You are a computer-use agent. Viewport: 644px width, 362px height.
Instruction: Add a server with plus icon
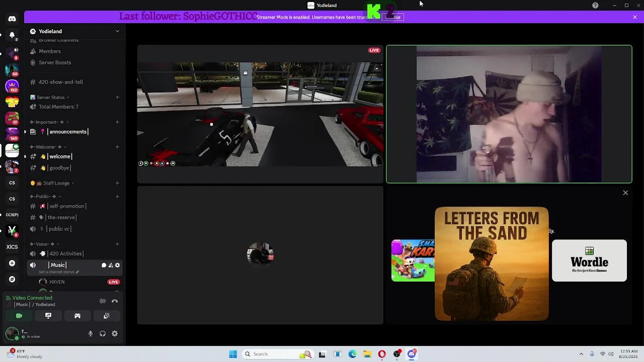click(12, 263)
